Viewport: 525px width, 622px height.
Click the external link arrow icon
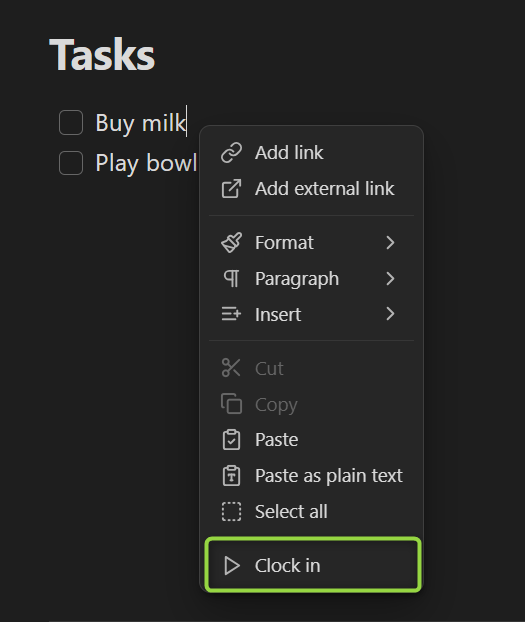tap(231, 188)
